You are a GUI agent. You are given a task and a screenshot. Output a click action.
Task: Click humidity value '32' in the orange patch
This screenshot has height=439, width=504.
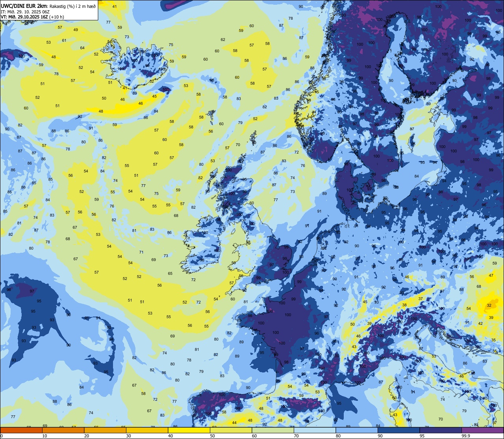489,306
